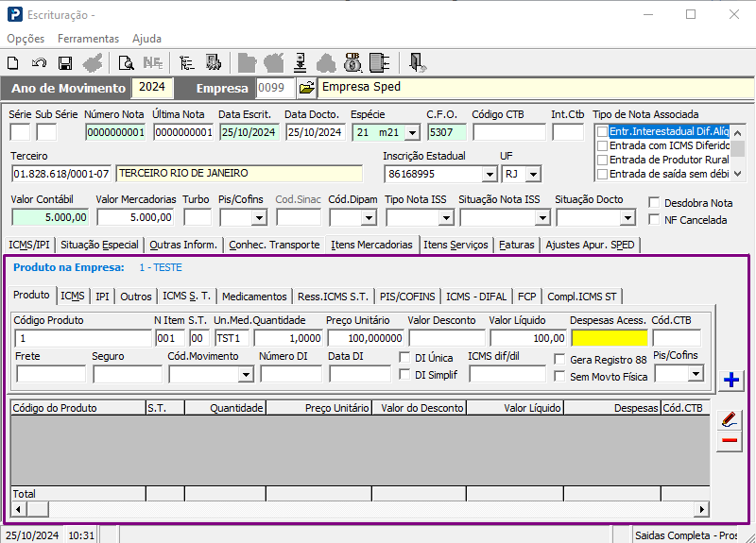Open the Ferramentas menu
756x543 pixels.
(x=88, y=39)
